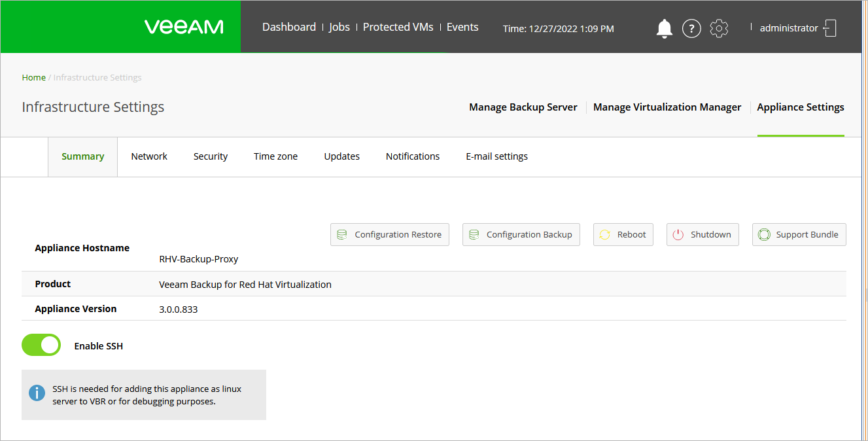Click the Home breadcrumb link

pos(33,77)
